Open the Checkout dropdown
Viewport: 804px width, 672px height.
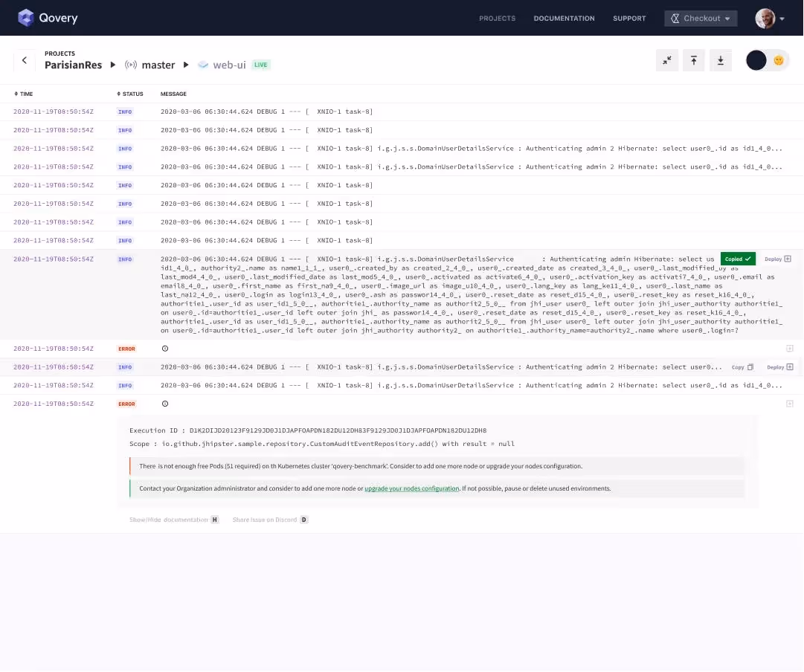(700, 18)
